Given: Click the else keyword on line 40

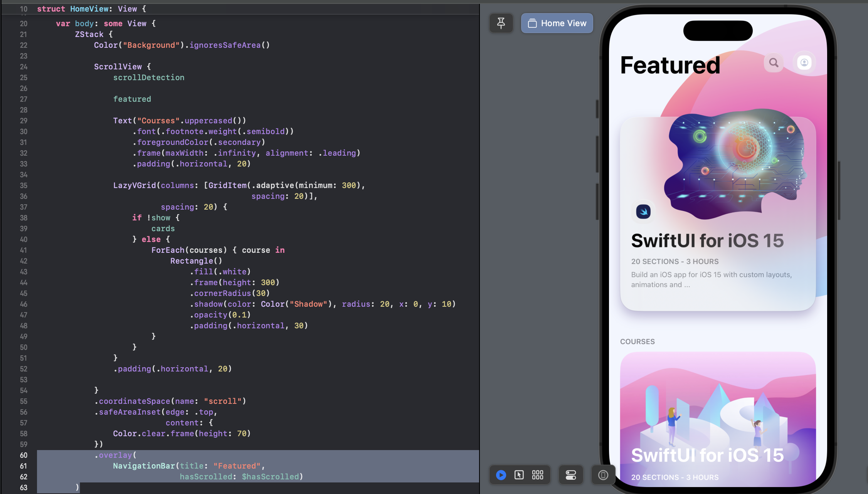Looking at the screenshot, I should [151, 239].
